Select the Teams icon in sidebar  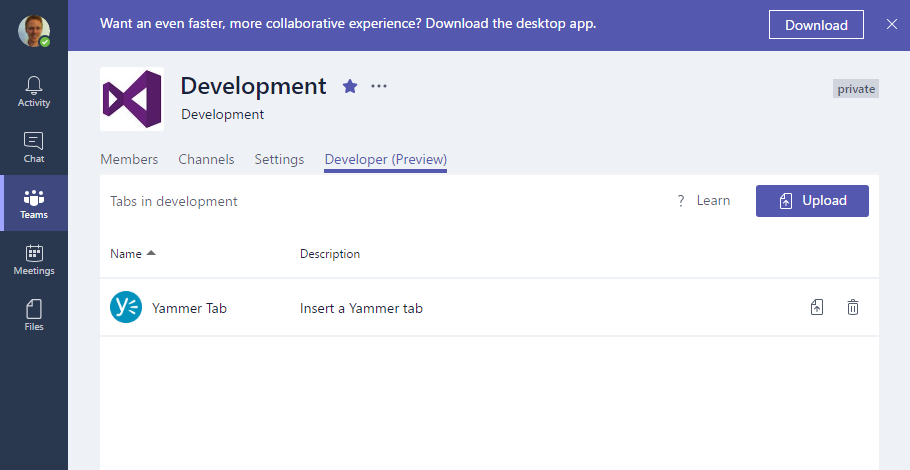point(34,203)
